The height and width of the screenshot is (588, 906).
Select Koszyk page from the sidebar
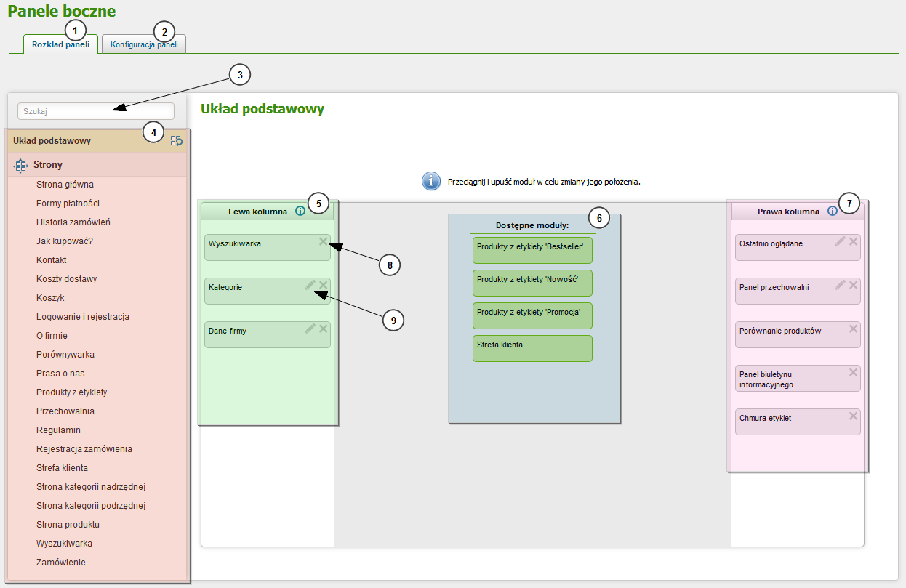(x=50, y=298)
